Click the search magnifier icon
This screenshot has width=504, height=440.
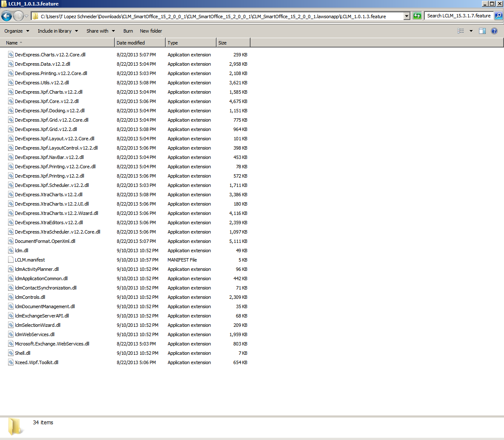tap(498, 16)
